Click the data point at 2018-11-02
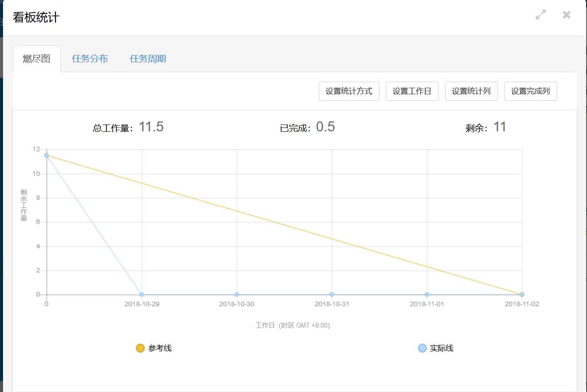This screenshot has width=587, height=392. [522, 295]
